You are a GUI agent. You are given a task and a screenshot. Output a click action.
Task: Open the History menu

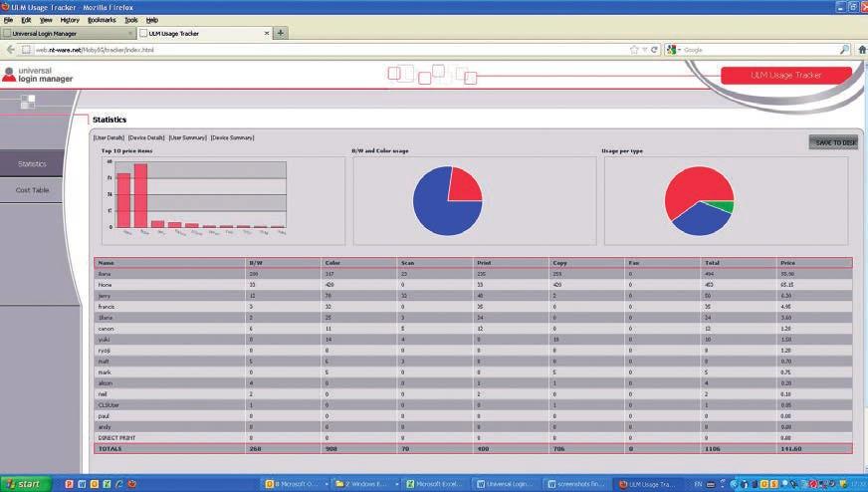coord(70,20)
